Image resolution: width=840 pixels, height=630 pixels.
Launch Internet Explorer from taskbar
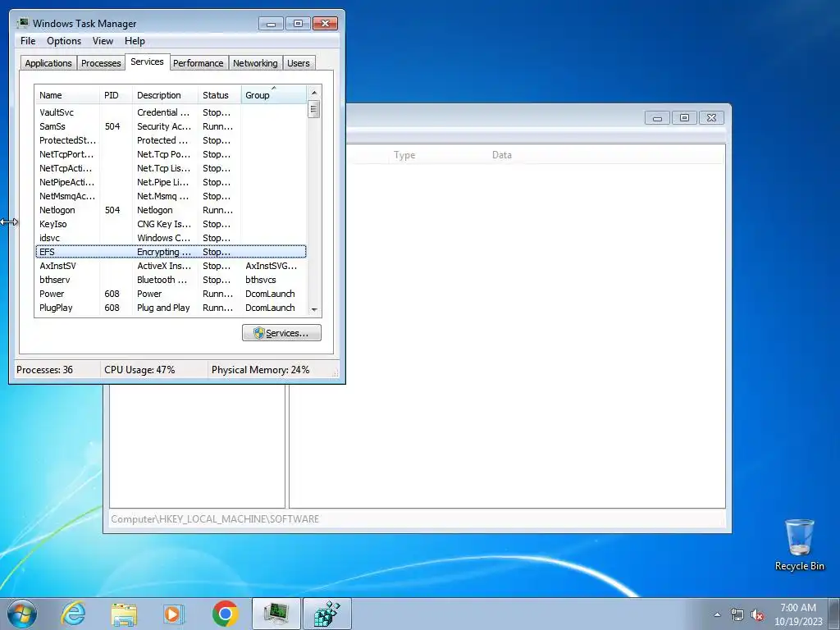tap(72, 614)
